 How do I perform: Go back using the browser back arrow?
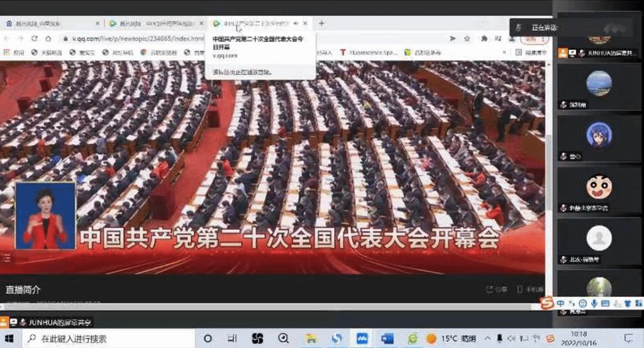pyautogui.click(x=6, y=38)
